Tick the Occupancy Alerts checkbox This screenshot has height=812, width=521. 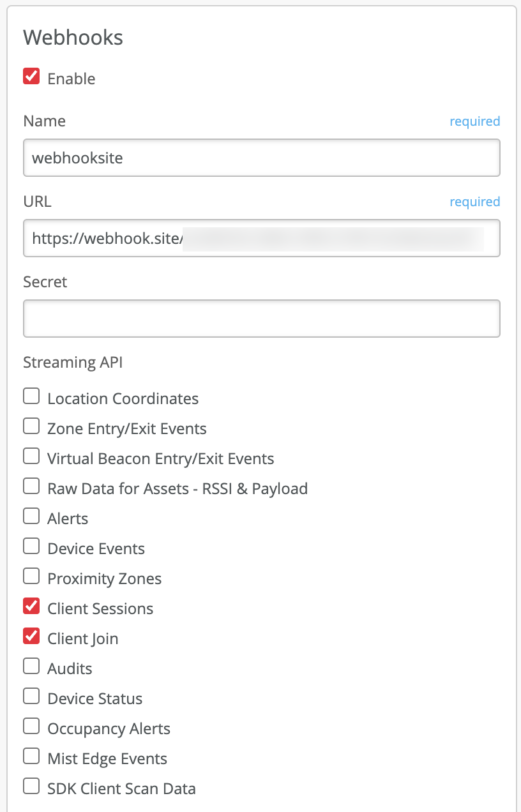coord(31,727)
